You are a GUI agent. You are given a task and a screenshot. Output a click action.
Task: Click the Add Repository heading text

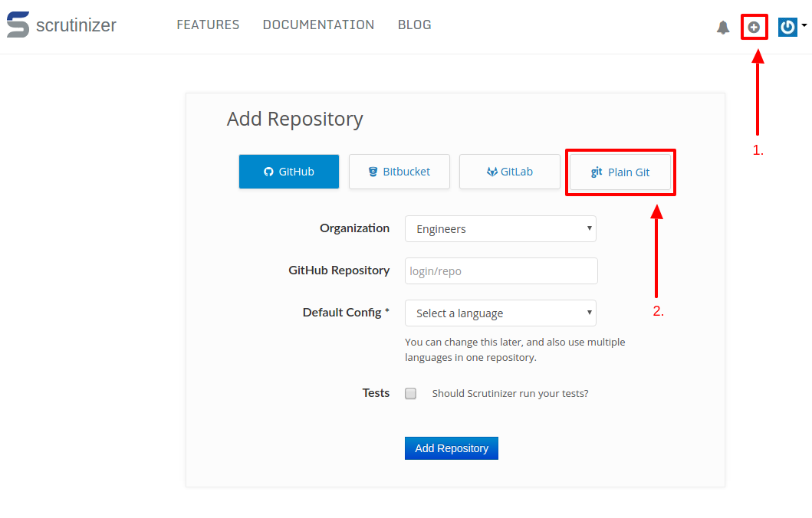(294, 119)
